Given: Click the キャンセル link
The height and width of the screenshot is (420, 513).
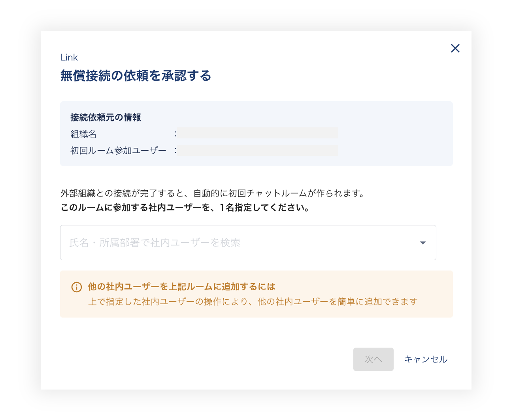Looking at the screenshot, I should (x=426, y=359).
